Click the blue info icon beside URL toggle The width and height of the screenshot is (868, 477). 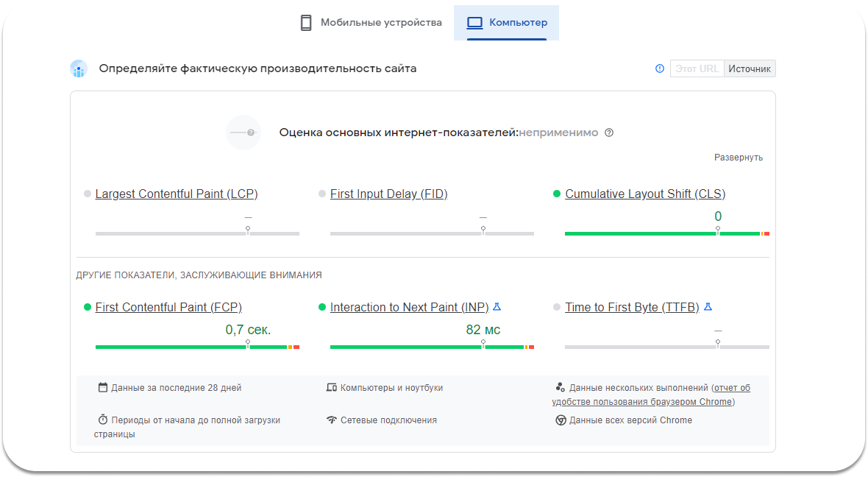point(660,68)
